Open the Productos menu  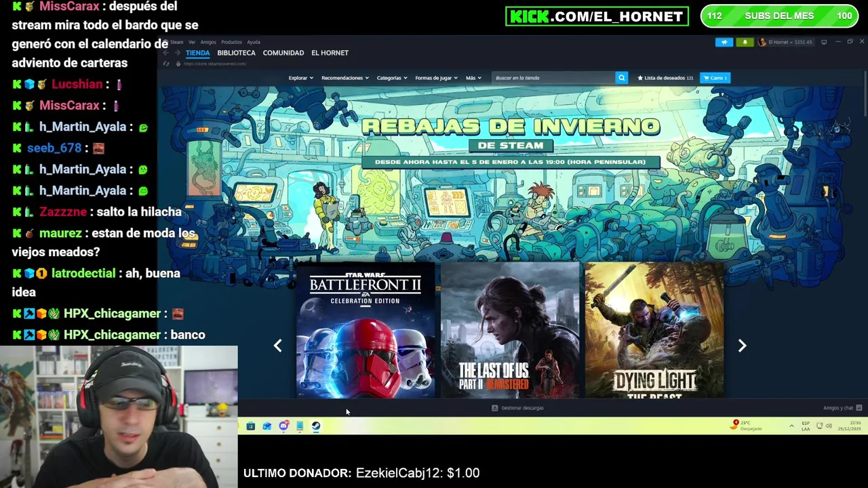[x=231, y=42]
